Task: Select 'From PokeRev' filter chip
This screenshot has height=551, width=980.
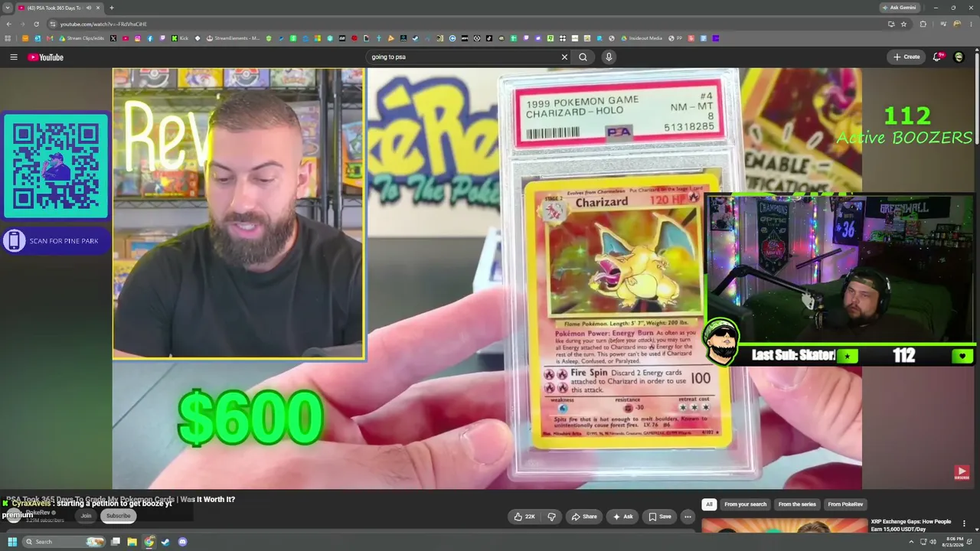Action: (x=845, y=504)
